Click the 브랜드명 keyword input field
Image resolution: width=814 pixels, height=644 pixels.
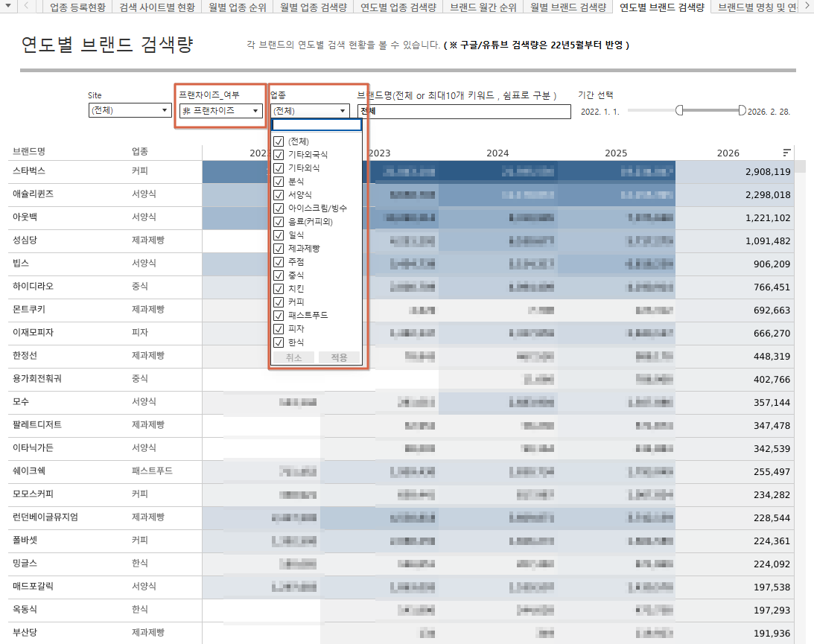[x=464, y=111]
